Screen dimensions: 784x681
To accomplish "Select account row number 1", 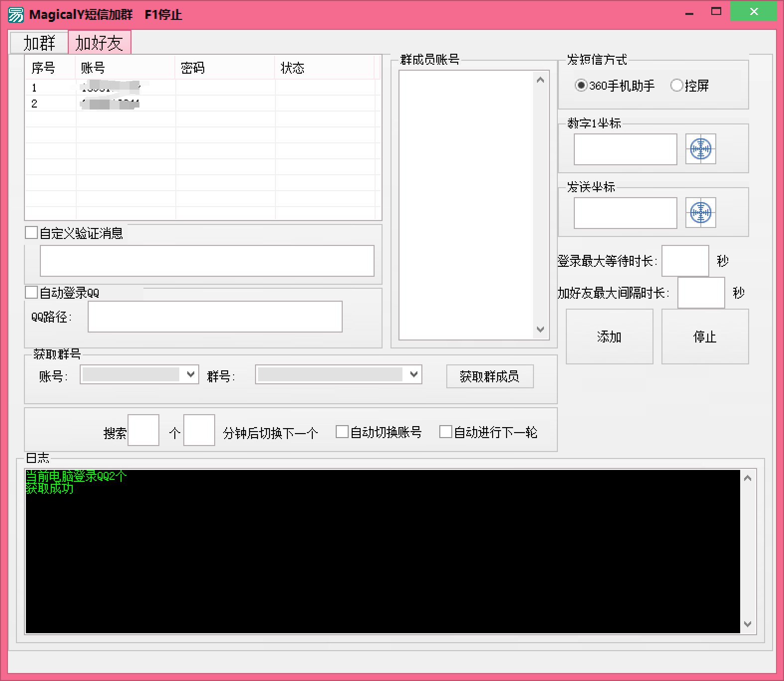I will [x=203, y=88].
